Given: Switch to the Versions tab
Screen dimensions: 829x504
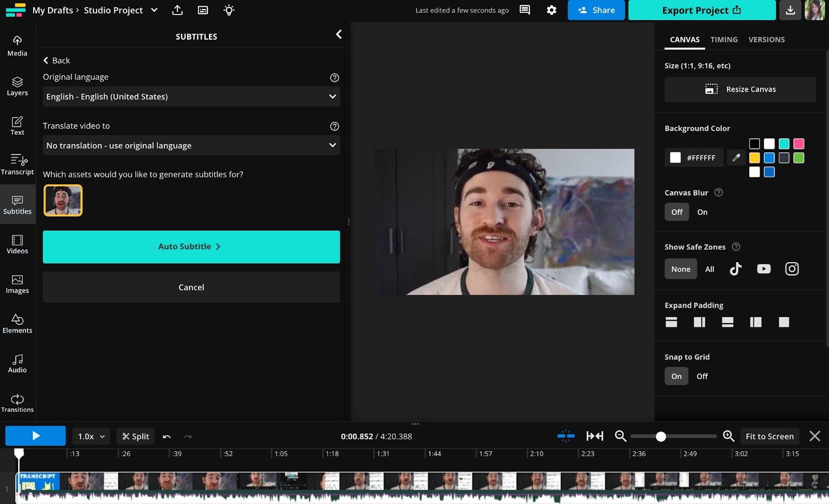Looking at the screenshot, I should coord(766,39).
